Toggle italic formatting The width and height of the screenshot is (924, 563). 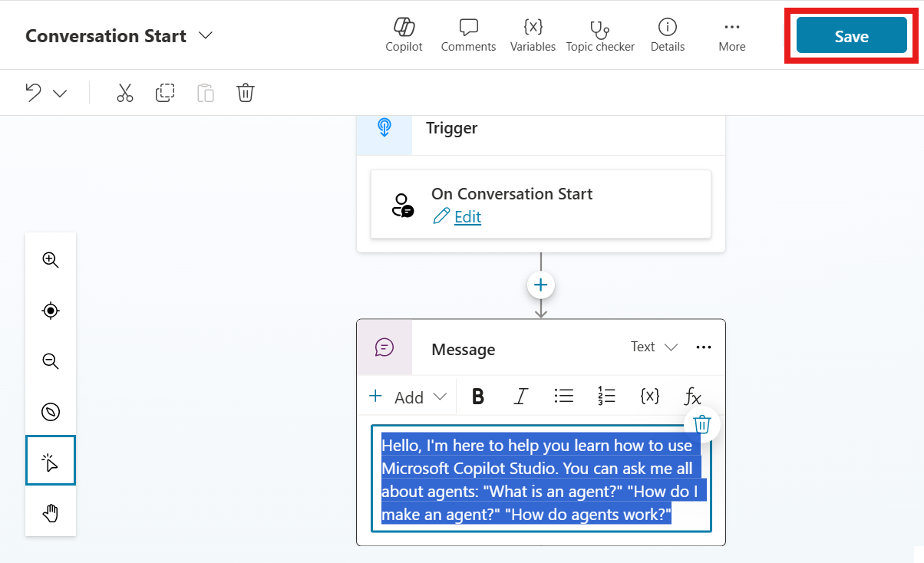click(x=521, y=397)
